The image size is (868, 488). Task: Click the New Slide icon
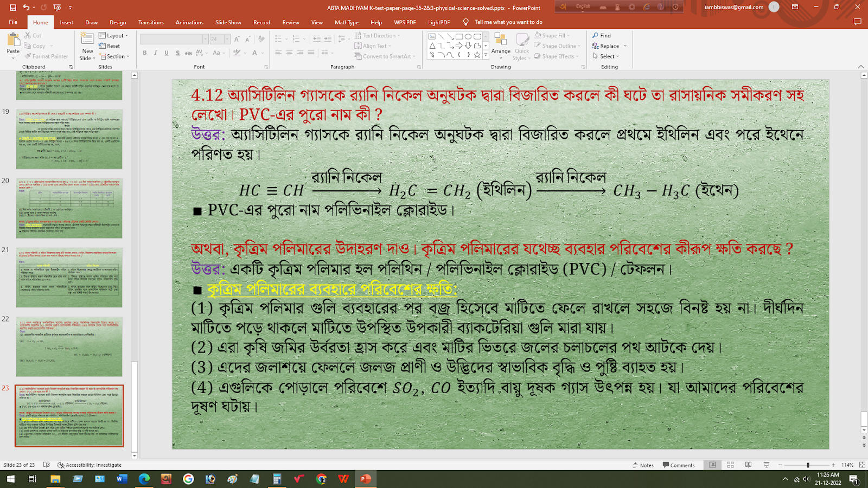[87, 40]
